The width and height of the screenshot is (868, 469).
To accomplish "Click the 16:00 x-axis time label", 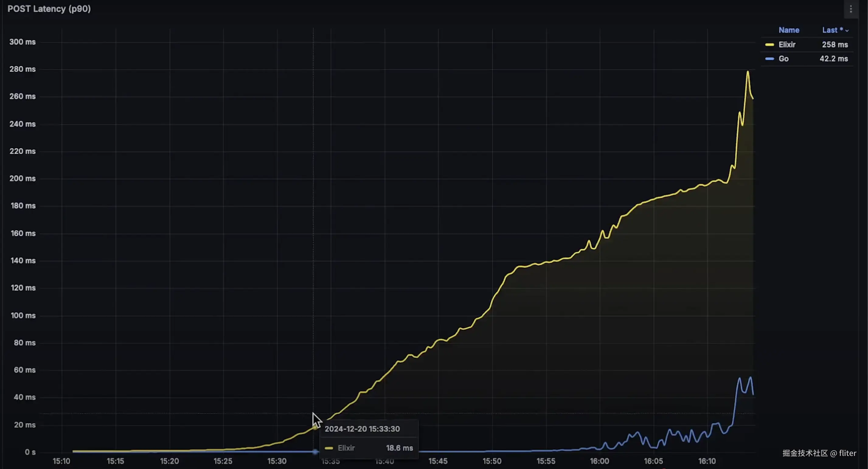I will tap(599, 461).
